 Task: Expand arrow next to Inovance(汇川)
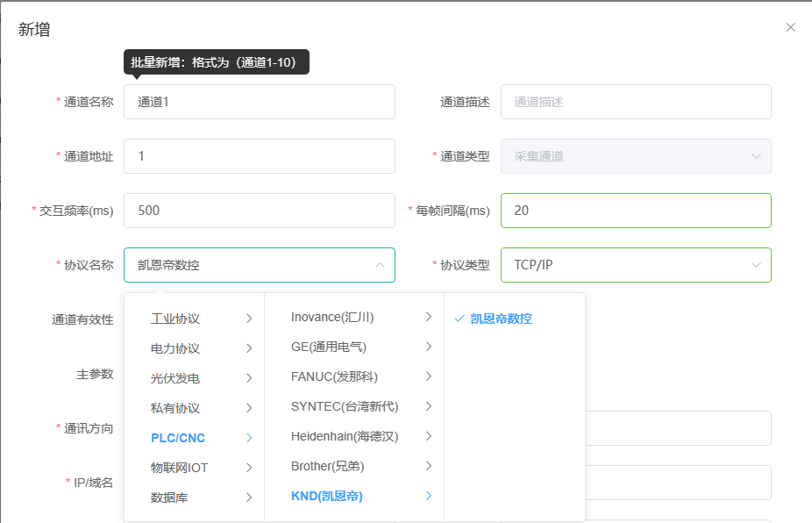[429, 317]
